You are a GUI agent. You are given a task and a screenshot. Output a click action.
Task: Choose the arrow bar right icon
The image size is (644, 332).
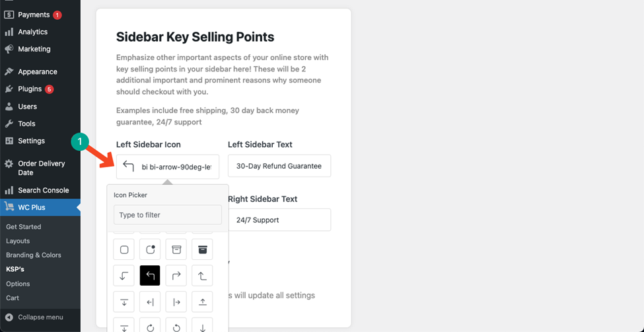[176, 302]
